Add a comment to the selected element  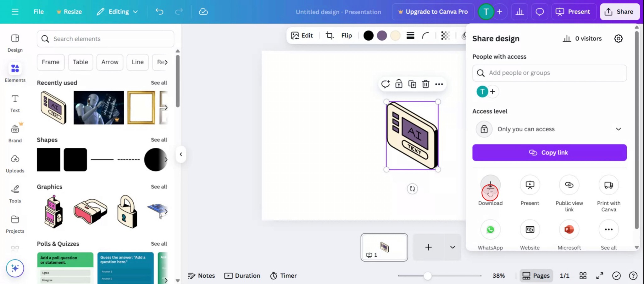(x=386, y=84)
